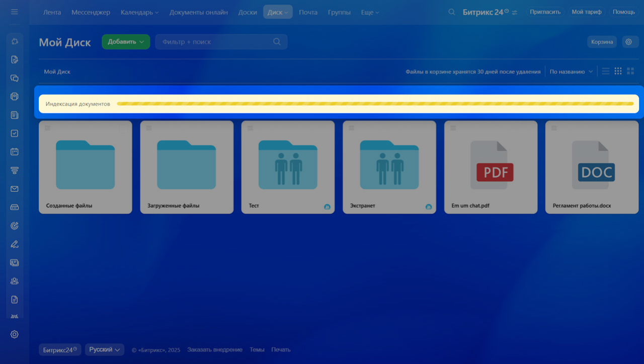Open the tasks checkmark icon in sidebar
The height and width of the screenshot is (364, 644).
[x=15, y=133]
